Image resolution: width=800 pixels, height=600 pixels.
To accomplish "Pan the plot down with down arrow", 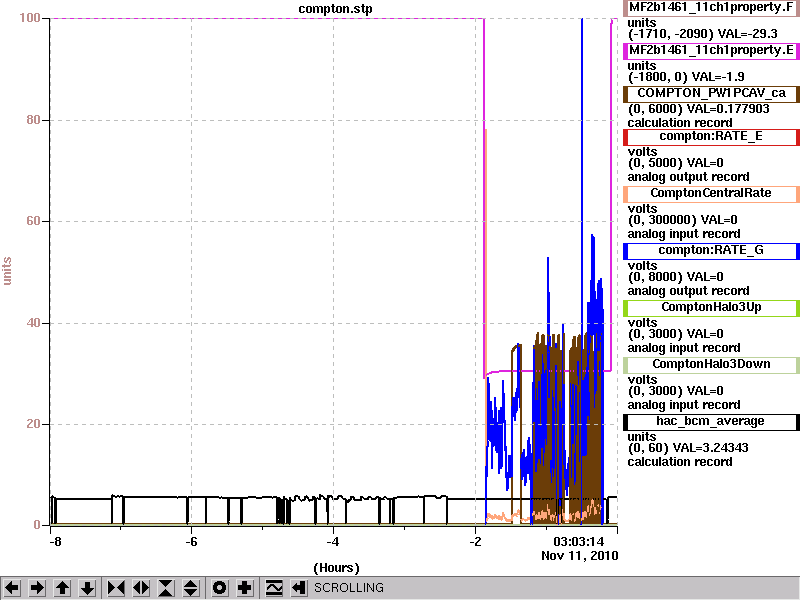I will coord(88,588).
